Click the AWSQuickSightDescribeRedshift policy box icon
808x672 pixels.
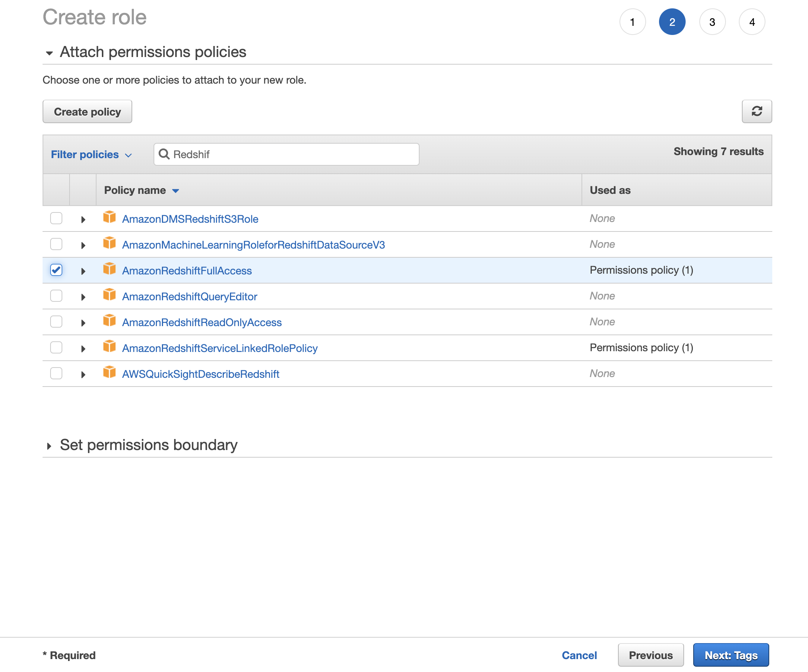(109, 372)
